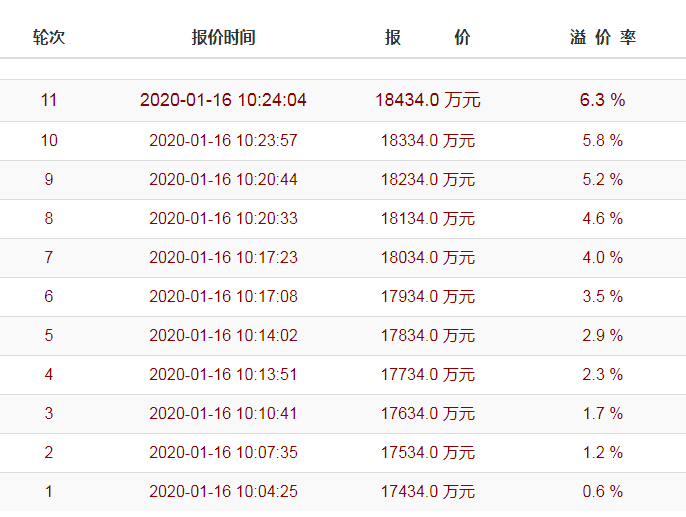Screen dimensions: 686x517
Task: Click the 6.3 % premium rate
Action: pos(602,100)
